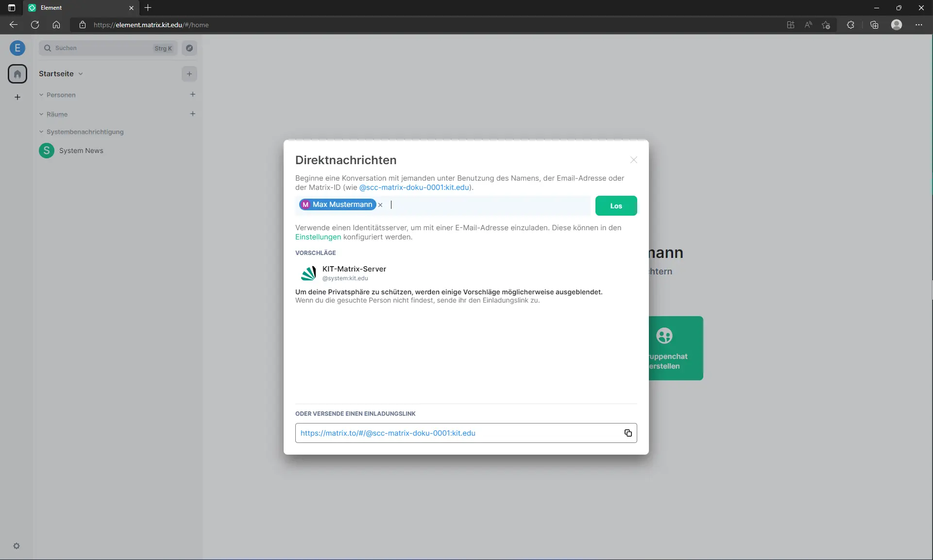Click the explore rooms compass icon
The height and width of the screenshot is (560, 933).
point(189,48)
